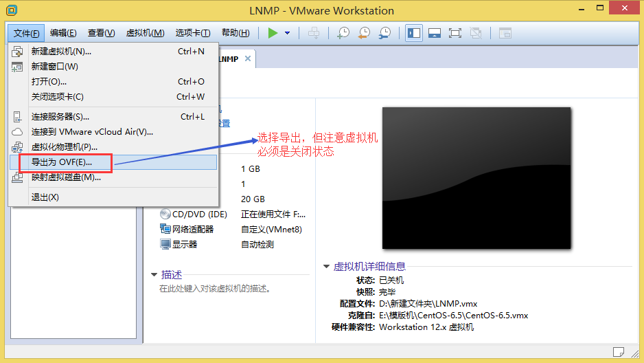Open the 查看(V) menu
The width and height of the screenshot is (644, 363).
[101, 33]
